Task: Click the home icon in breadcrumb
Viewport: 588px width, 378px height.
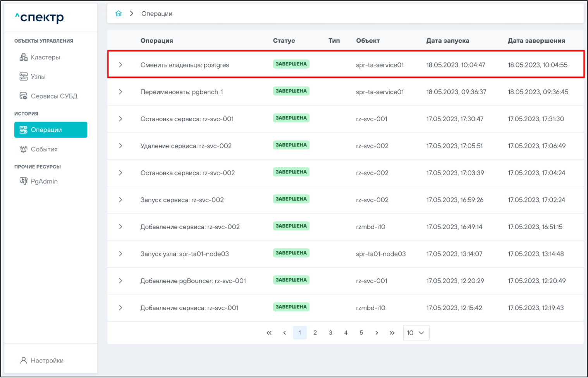Action: point(119,14)
